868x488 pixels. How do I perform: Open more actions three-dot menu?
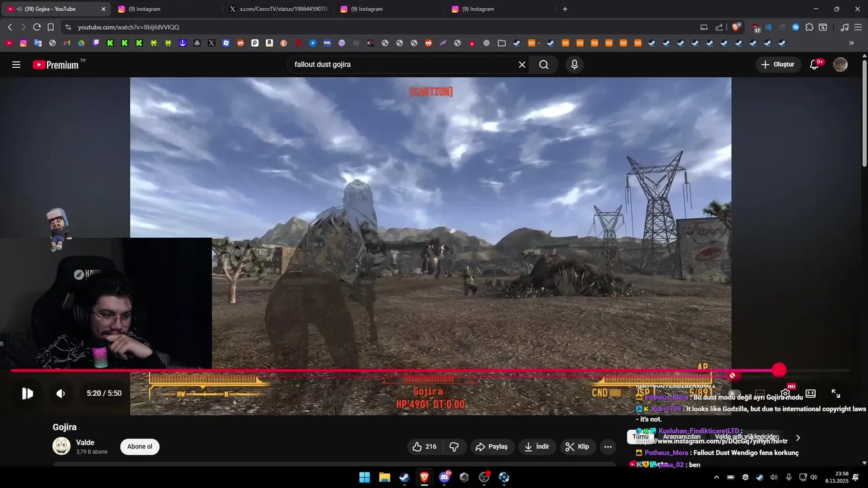(608, 447)
